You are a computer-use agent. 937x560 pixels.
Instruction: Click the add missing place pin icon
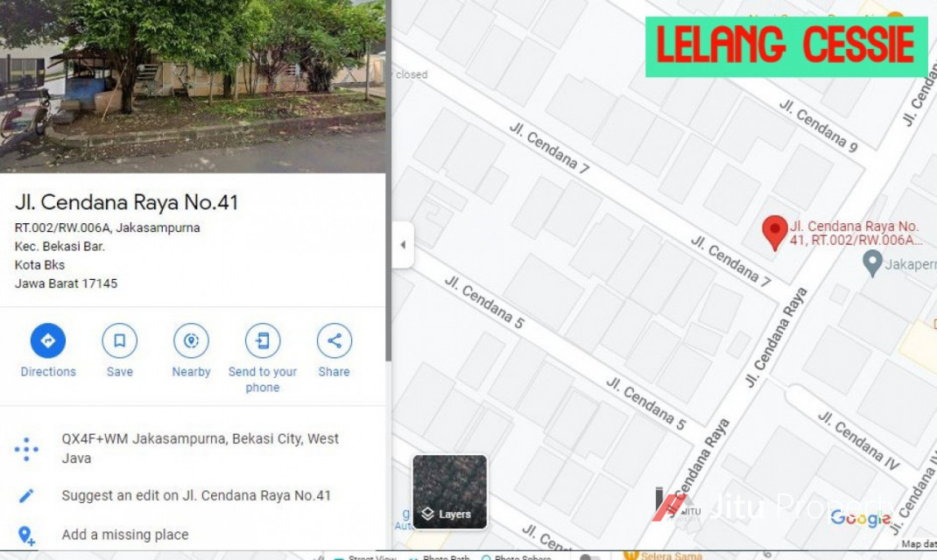click(26, 535)
